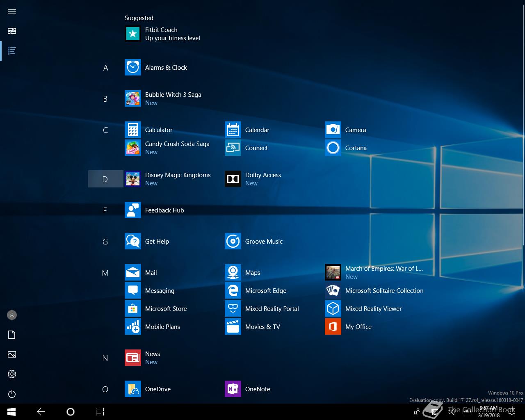Open the Get Help icon
This screenshot has width=525, height=420.
[133, 241]
